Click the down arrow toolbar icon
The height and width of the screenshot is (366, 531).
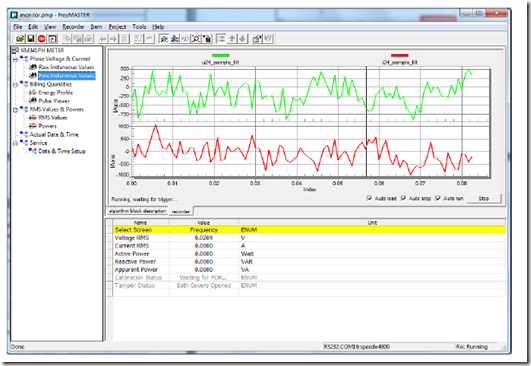242,39
